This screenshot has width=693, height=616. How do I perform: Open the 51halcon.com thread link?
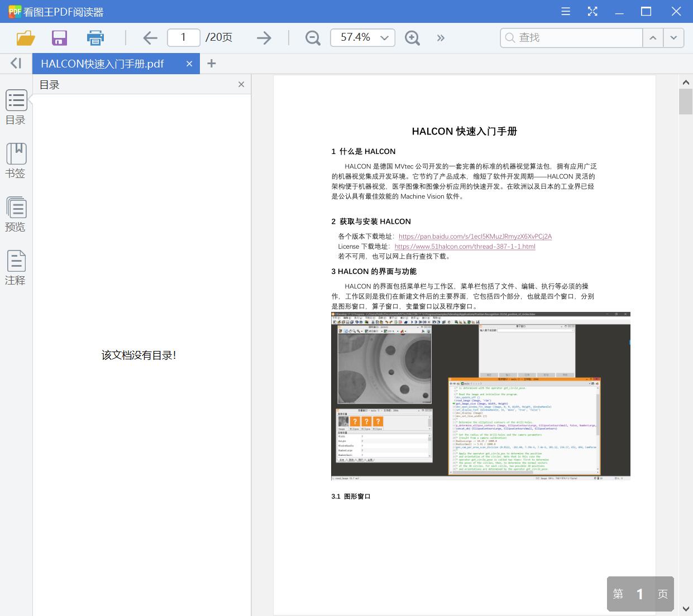pos(465,247)
